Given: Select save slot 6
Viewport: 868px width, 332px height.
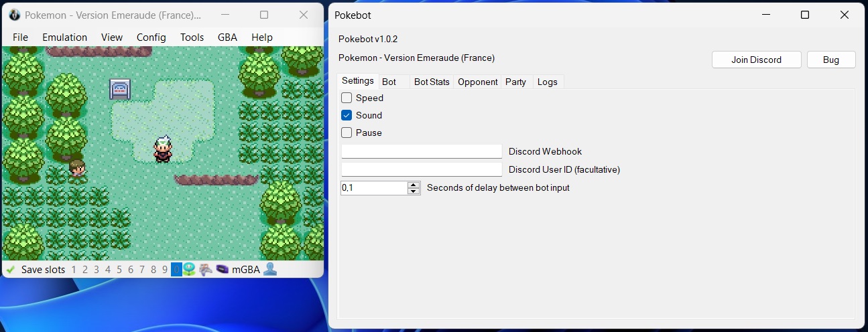Looking at the screenshot, I should tap(131, 270).
